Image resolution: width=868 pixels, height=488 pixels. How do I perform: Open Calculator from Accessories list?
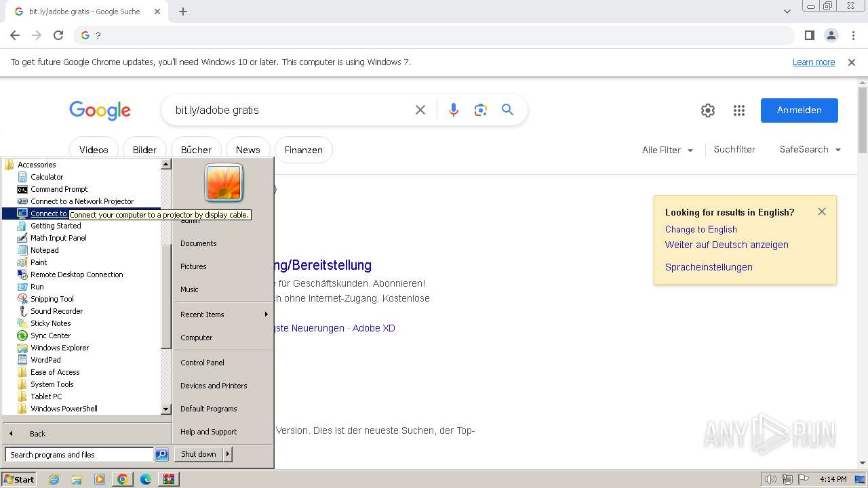tap(46, 177)
